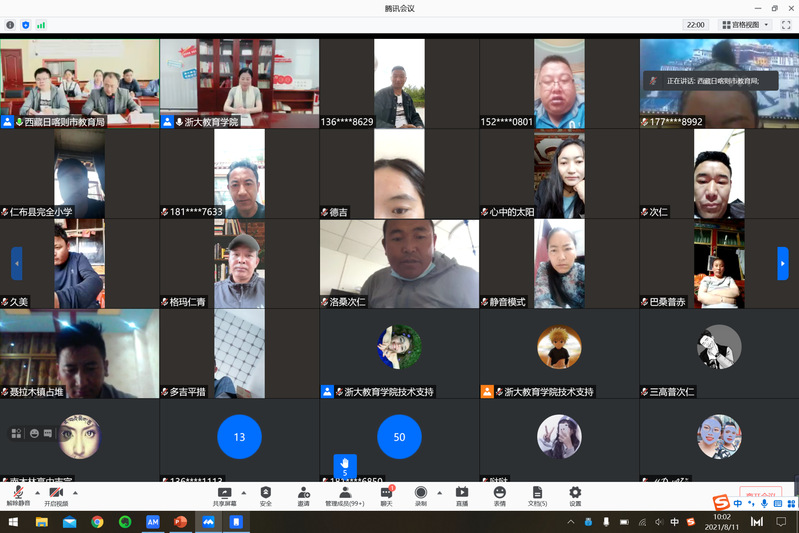Open Chrome from the Windows taskbar

[97, 522]
